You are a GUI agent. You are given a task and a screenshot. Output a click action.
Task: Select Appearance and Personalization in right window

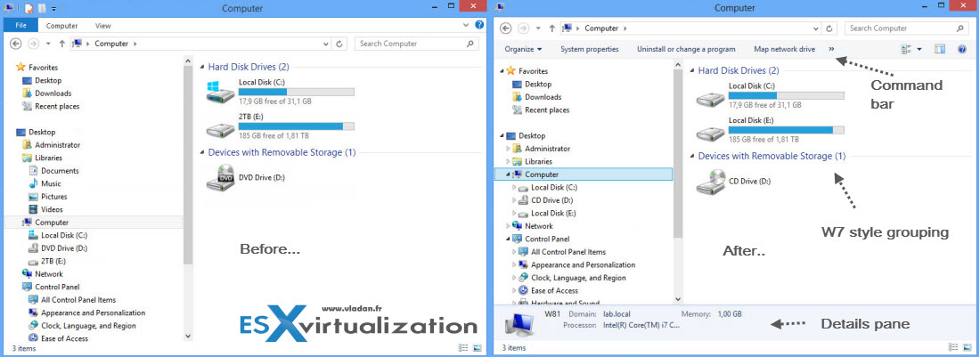[576, 264]
